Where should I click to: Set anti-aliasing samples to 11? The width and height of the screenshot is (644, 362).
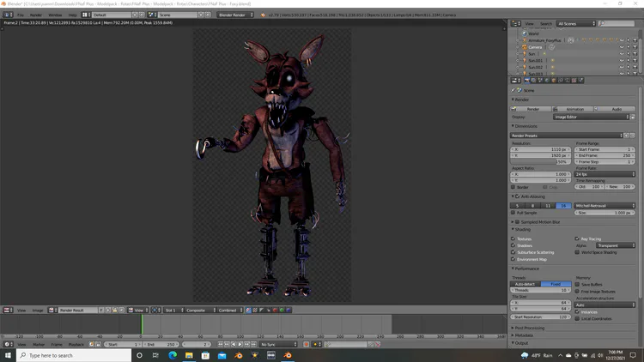click(548, 206)
